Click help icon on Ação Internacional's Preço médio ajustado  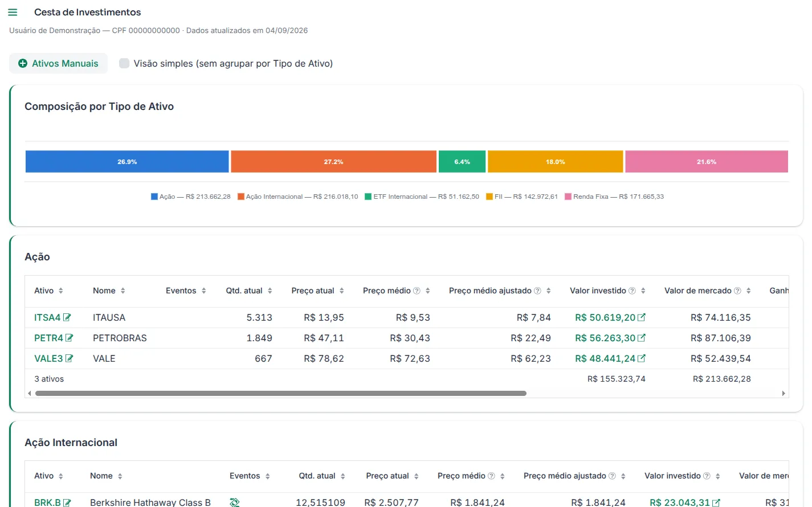pos(612,476)
